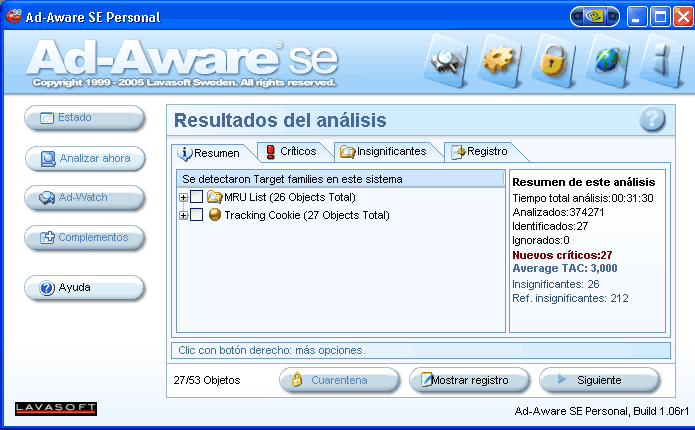This screenshot has height=430, width=695.
Task: Open Ad-Watch from the sidebar
Action: pyautogui.click(x=84, y=197)
